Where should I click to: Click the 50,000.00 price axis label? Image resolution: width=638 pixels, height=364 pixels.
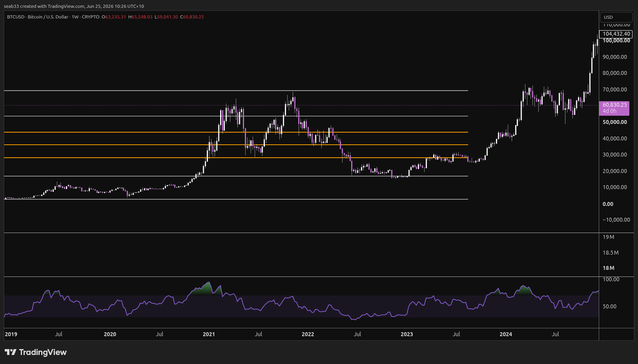[x=616, y=122]
